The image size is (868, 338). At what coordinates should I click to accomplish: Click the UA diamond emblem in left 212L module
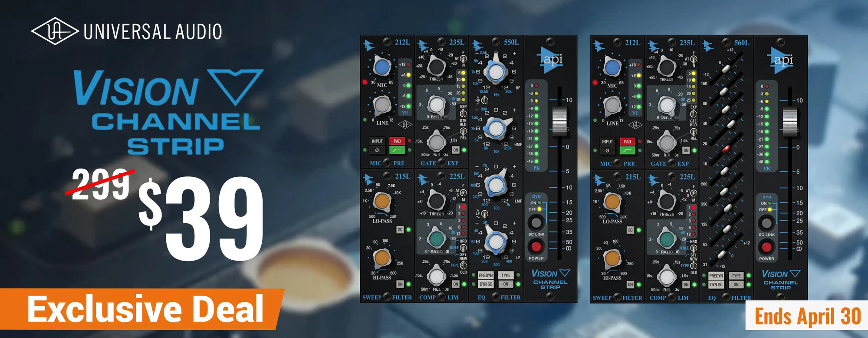[405, 125]
